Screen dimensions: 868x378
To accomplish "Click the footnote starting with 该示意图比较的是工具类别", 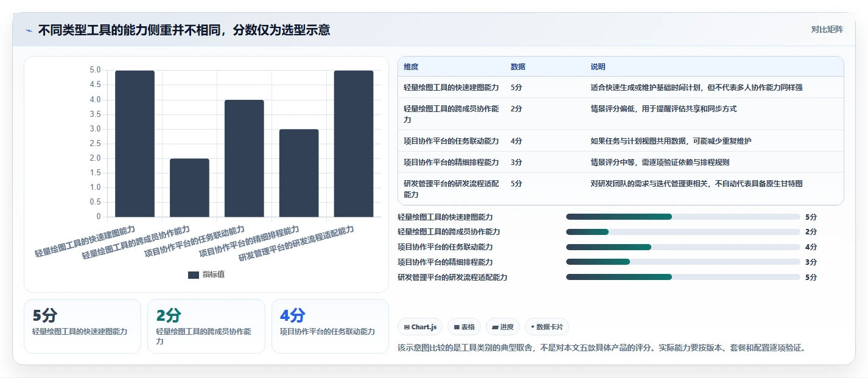I will click(x=601, y=348).
